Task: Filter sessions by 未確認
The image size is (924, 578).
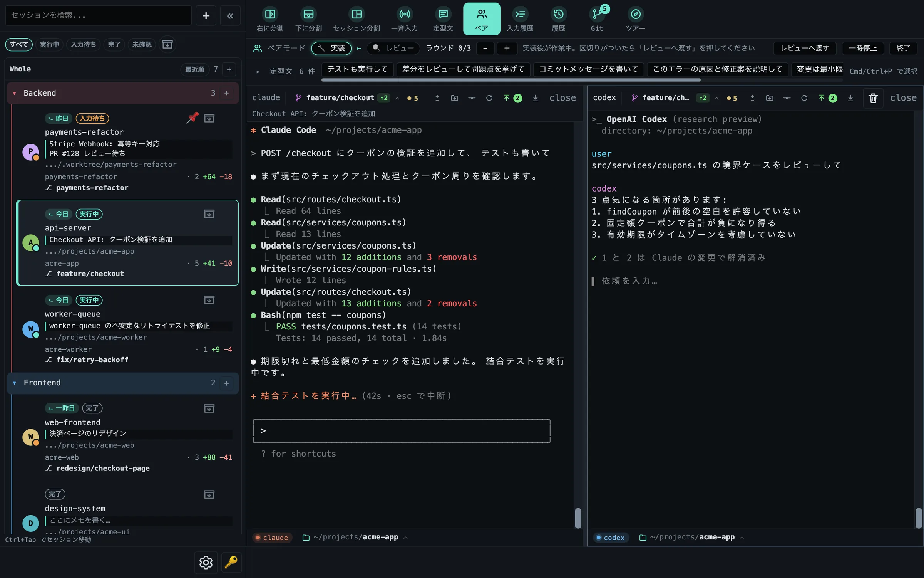Action: pyautogui.click(x=142, y=44)
